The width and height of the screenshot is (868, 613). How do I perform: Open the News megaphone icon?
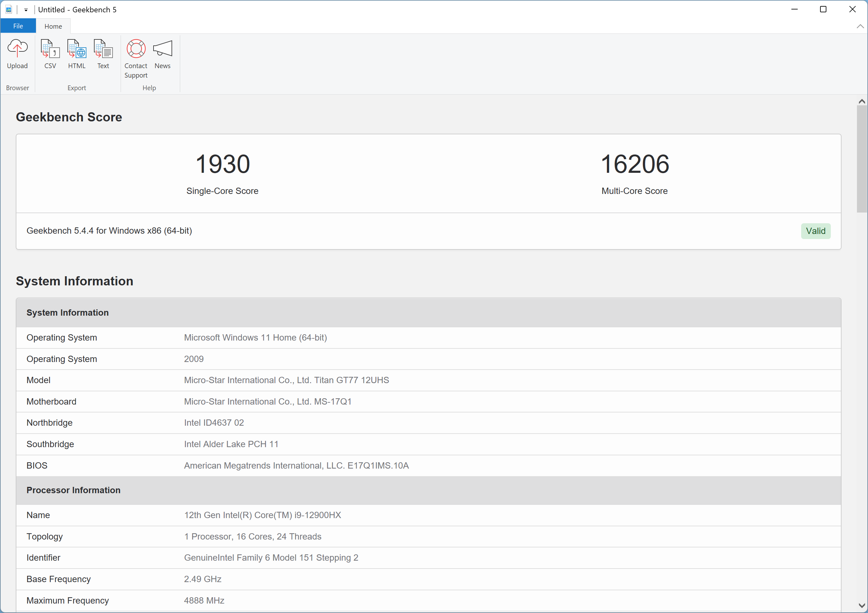(x=163, y=49)
